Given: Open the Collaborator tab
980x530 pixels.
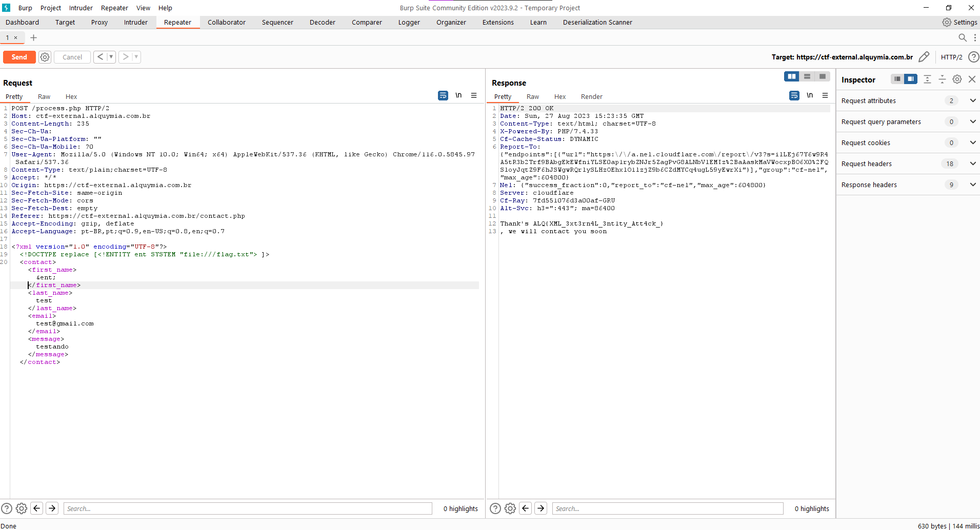Looking at the screenshot, I should tap(226, 22).
